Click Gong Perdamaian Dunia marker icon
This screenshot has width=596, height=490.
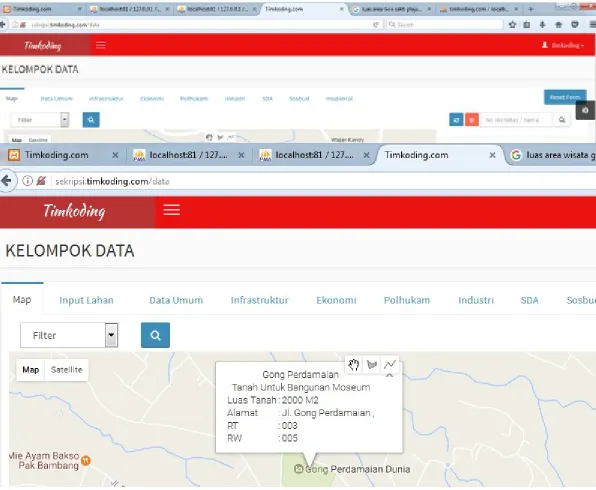tap(299, 469)
